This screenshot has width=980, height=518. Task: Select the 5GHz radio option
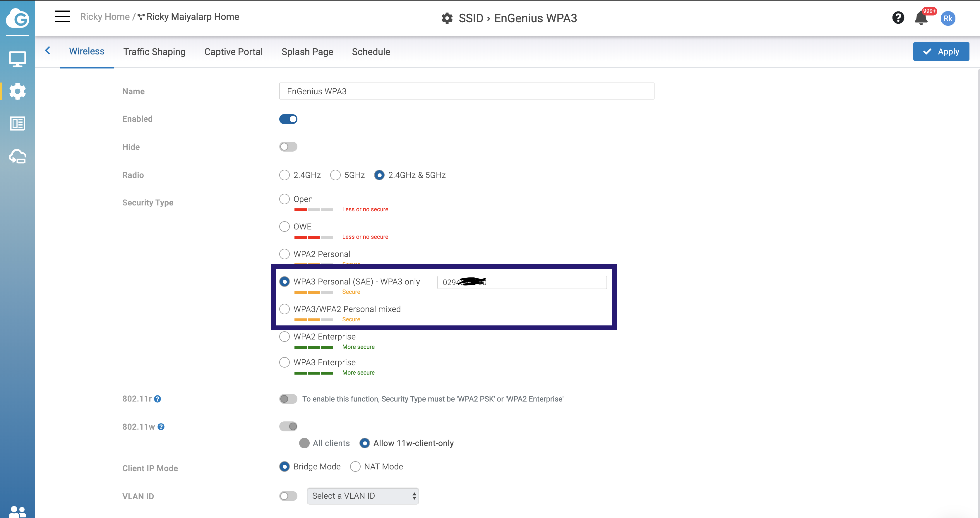pyautogui.click(x=335, y=175)
